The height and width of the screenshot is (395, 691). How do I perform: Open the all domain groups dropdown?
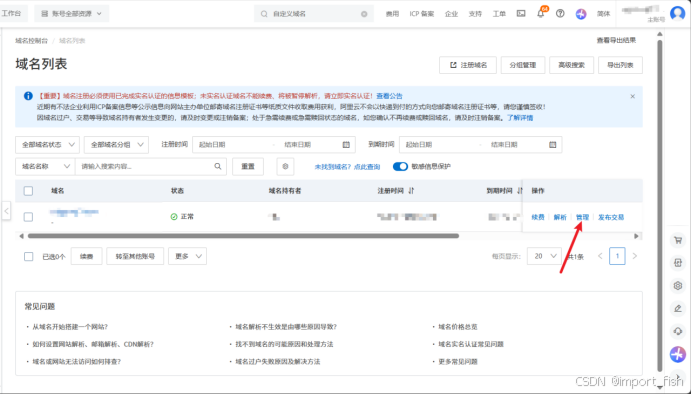coord(116,145)
